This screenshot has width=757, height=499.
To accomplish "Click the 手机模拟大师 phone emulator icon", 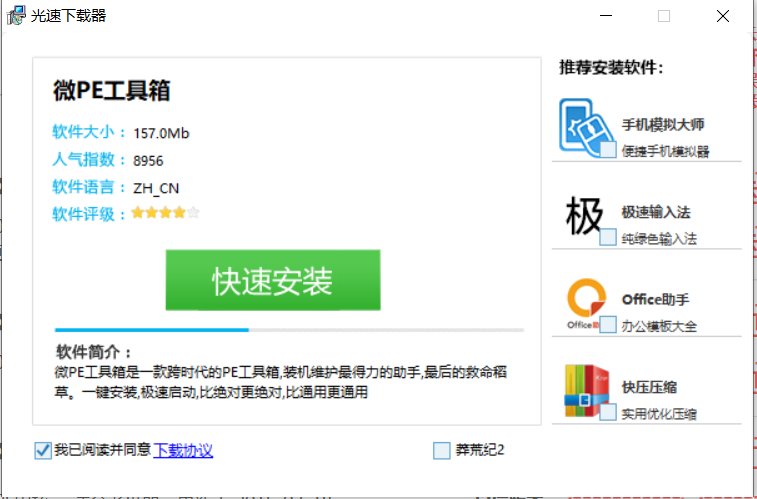I will (587, 128).
